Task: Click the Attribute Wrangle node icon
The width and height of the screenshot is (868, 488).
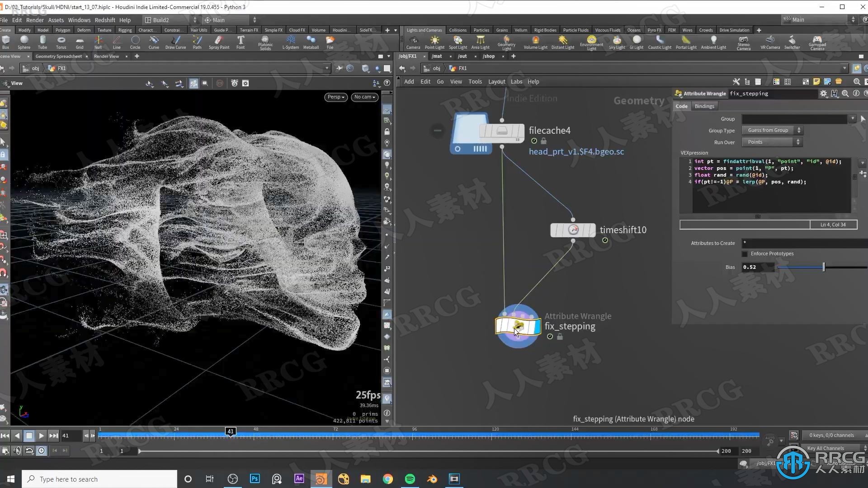Action: [518, 326]
